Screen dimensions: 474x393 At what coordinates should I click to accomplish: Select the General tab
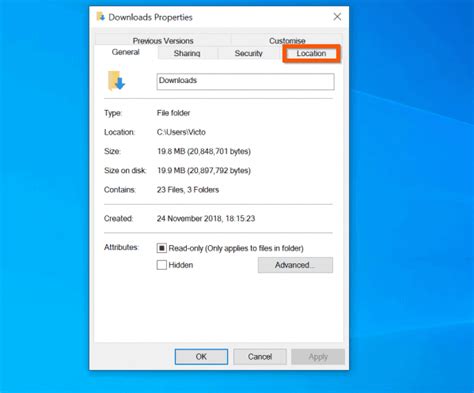[x=126, y=52]
